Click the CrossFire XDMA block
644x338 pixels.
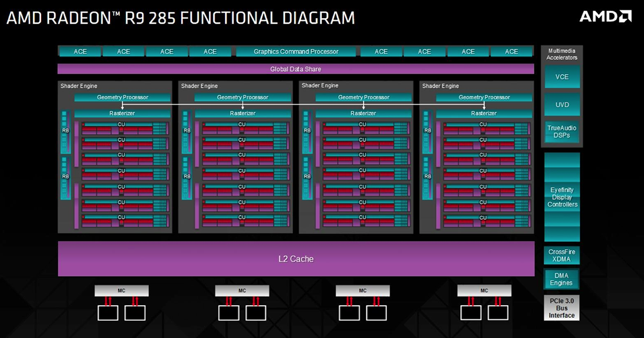562,255
